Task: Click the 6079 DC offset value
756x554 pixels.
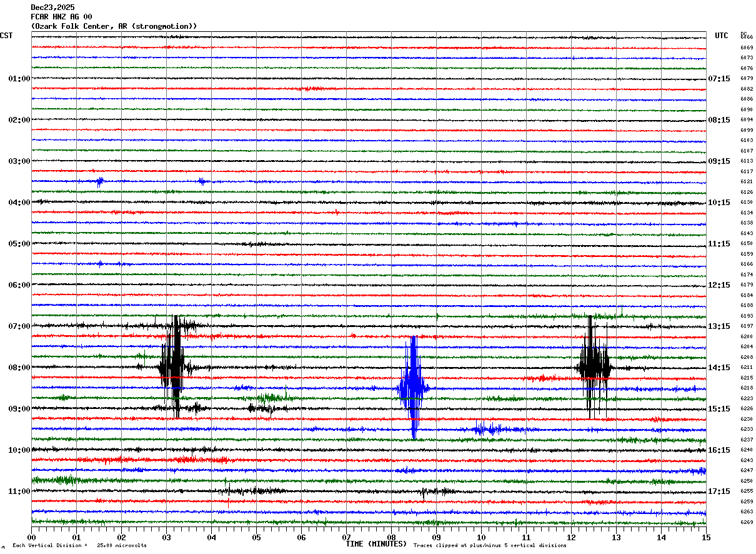Action: pyautogui.click(x=747, y=79)
